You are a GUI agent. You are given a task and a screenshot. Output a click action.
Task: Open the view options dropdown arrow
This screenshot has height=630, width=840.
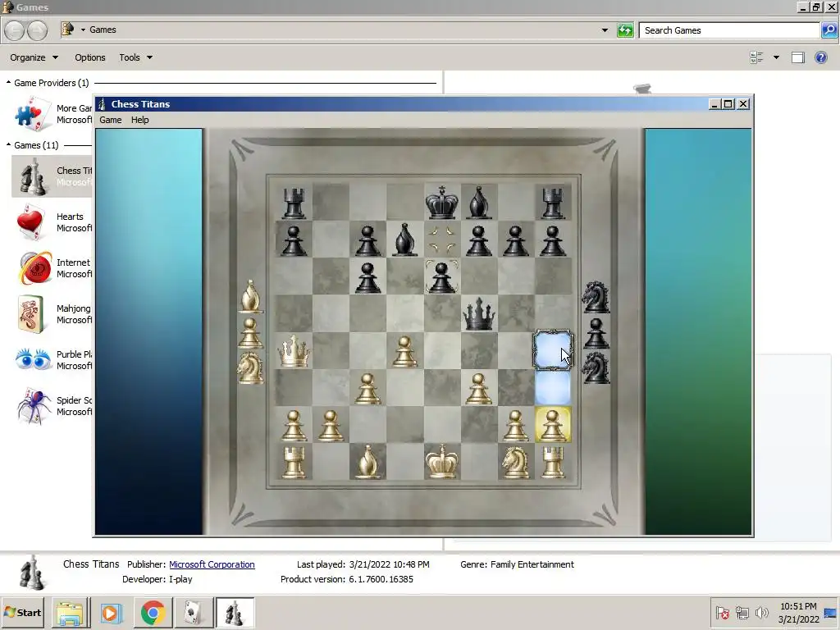tap(776, 57)
